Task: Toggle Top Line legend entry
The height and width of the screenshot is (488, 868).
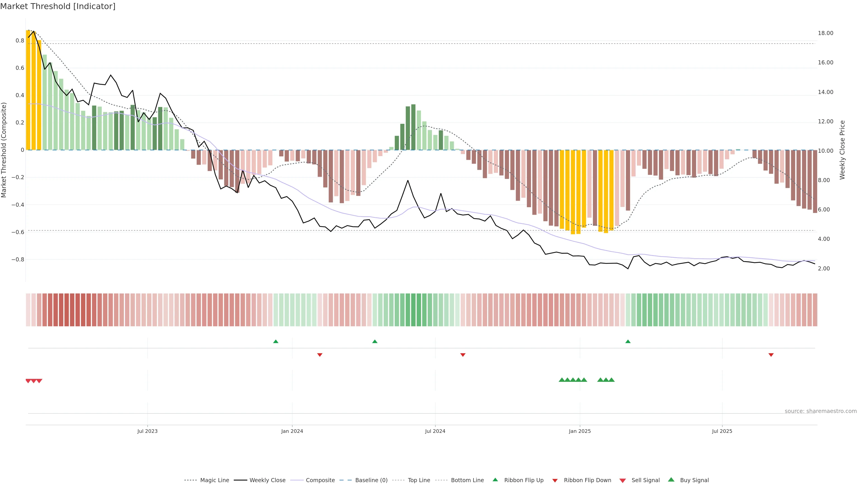Action: (419, 480)
